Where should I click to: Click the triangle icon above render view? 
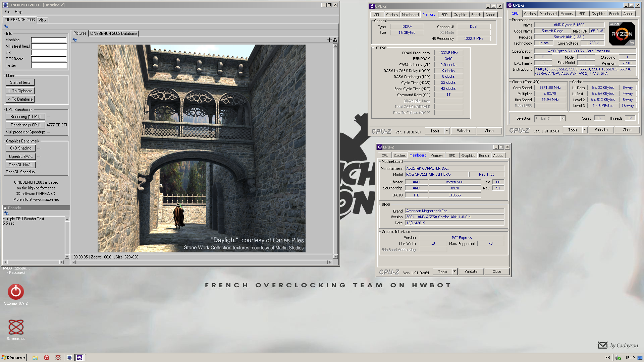[x=335, y=40]
